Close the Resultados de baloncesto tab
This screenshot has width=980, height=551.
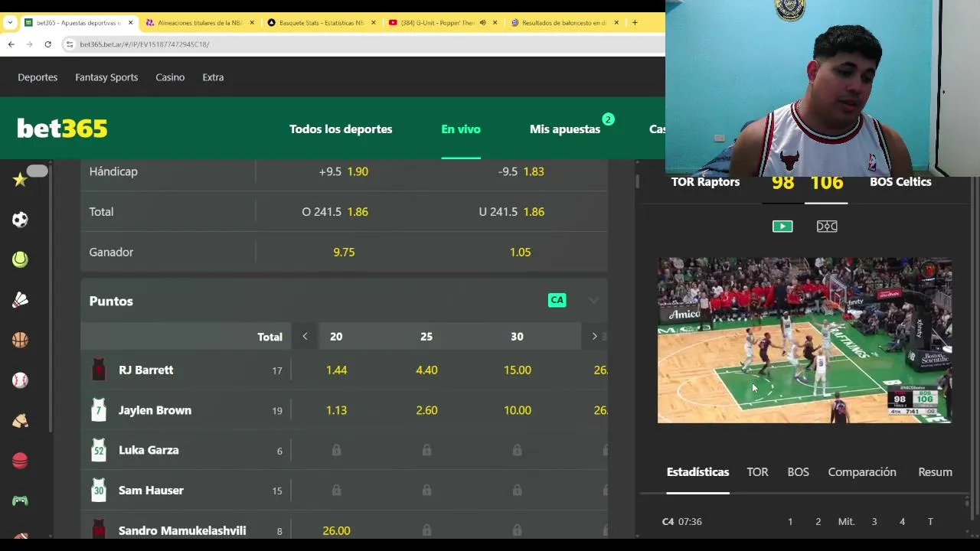[x=616, y=23]
